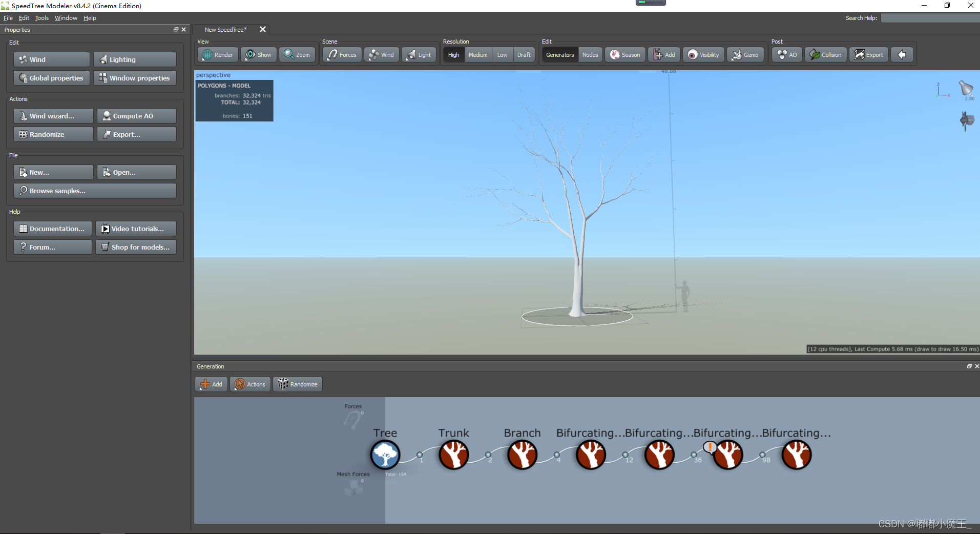The width and height of the screenshot is (980, 534).
Task: Click the viewport light direction icon
Action: (966, 88)
